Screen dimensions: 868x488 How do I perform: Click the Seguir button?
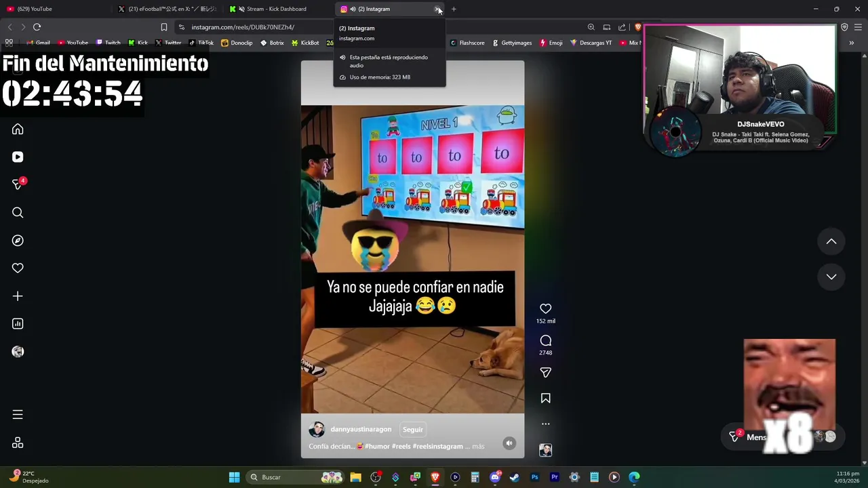412,429
